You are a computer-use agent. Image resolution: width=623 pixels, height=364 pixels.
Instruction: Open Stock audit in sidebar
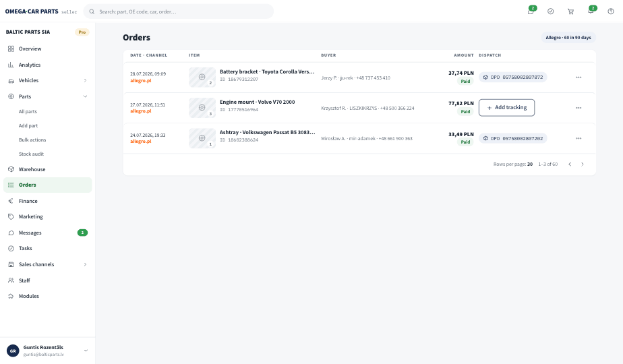pos(31,154)
